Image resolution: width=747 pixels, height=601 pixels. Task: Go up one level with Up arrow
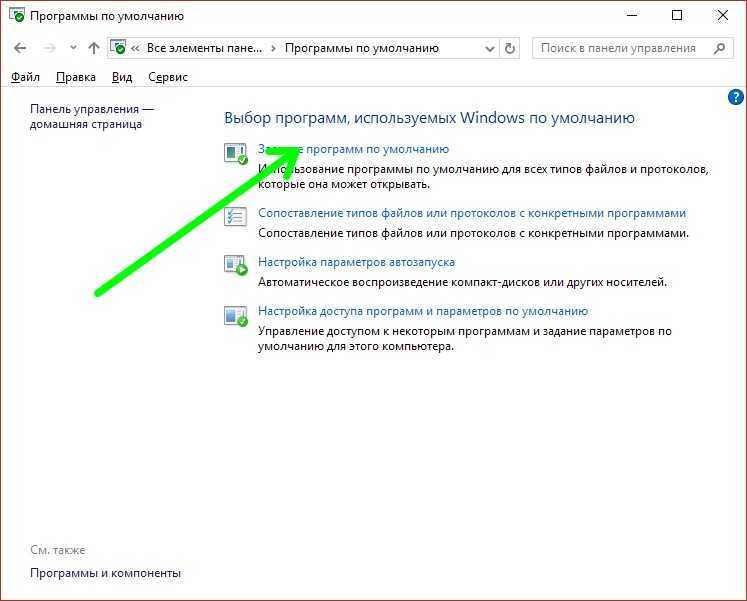tap(94, 48)
